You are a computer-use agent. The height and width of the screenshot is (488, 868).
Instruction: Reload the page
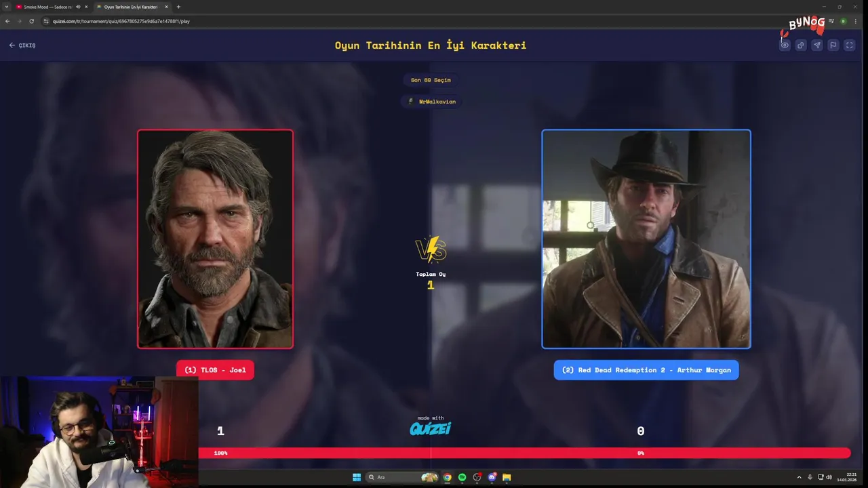[31, 21]
